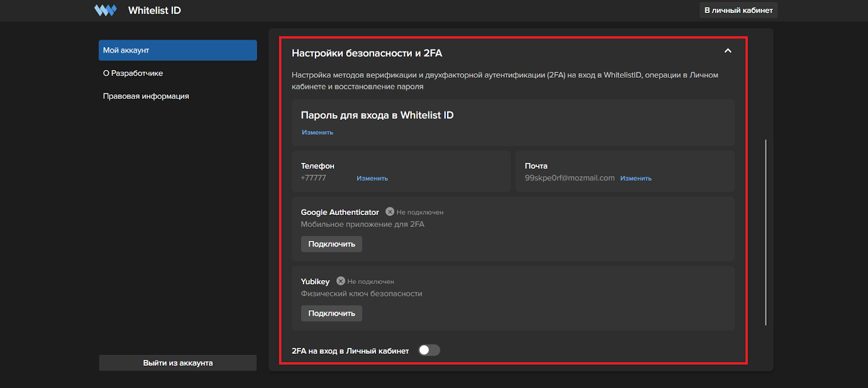Image resolution: width=868 pixels, height=388 pixels.
Task: Click the 2FA на вход в Личный кабинет label
Action: pyautogui.click(x=350, y=351)
